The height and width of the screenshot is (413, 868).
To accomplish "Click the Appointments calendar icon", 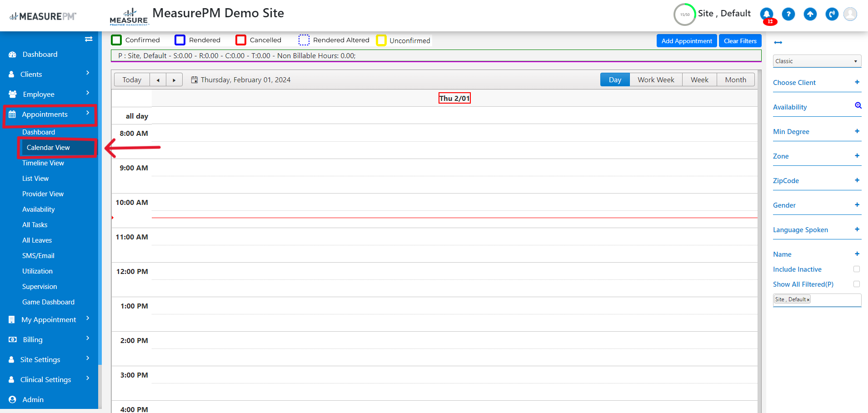I will [12, 114].
